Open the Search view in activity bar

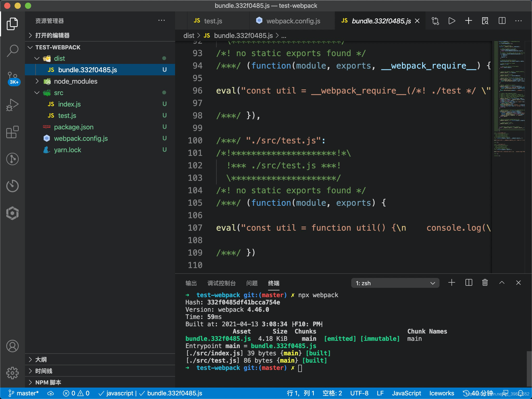(12, 50)
